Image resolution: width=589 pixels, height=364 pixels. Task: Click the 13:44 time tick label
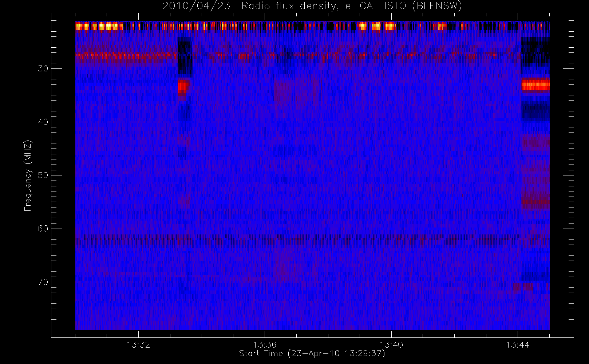pos(518,345)
